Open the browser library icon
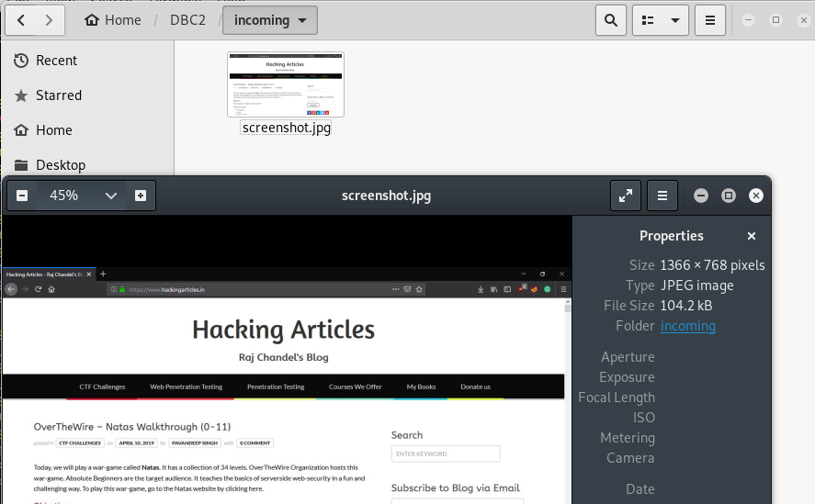 point(493,289)
